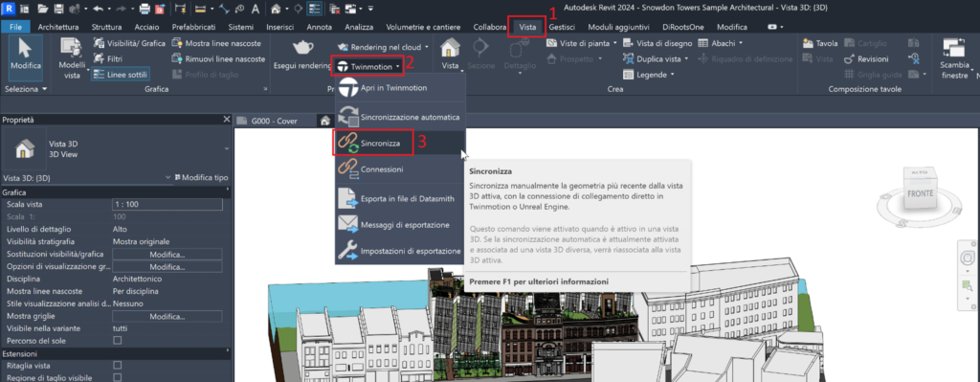The image size is (980, 382).
Task: Open the Grafica panel dialog launcher arrow
Action: 266,90
